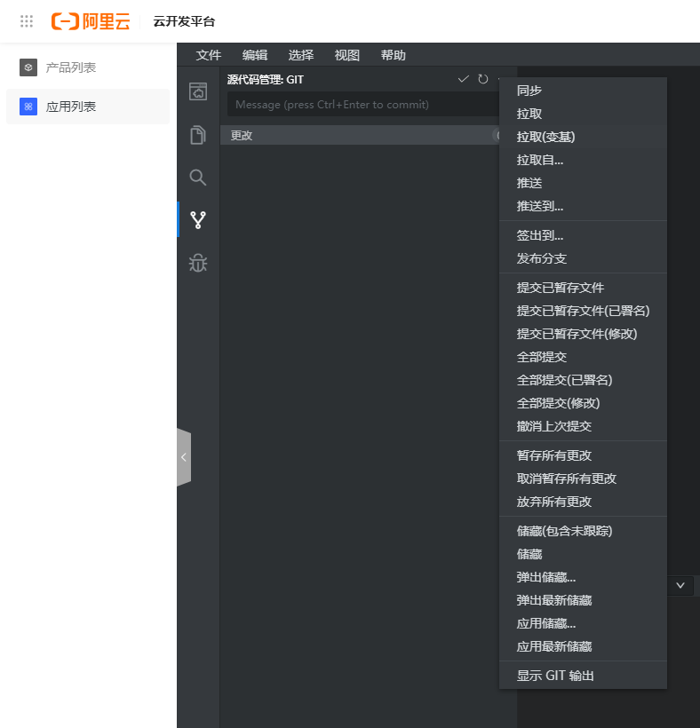Screen dimensions: 700x728
Task: Open the debug bug icon
Action: [x=198, y=263]
